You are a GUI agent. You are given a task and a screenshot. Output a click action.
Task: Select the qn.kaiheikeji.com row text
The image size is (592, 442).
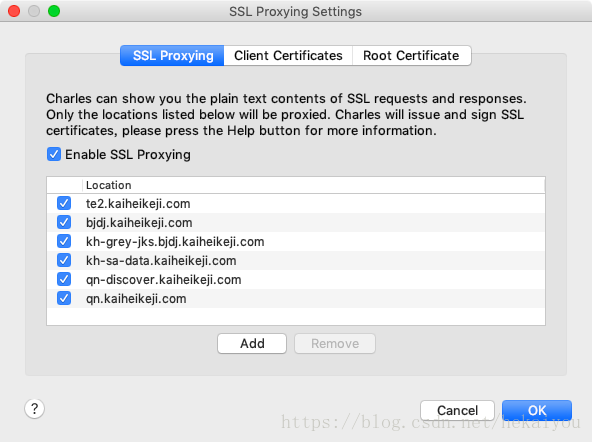(x=136, y=299)
